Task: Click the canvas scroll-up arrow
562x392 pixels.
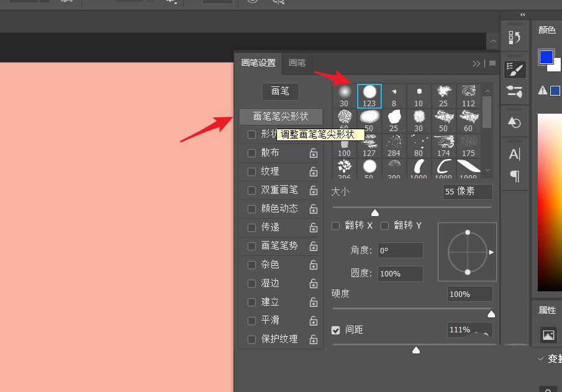Action: pos(493,41)
